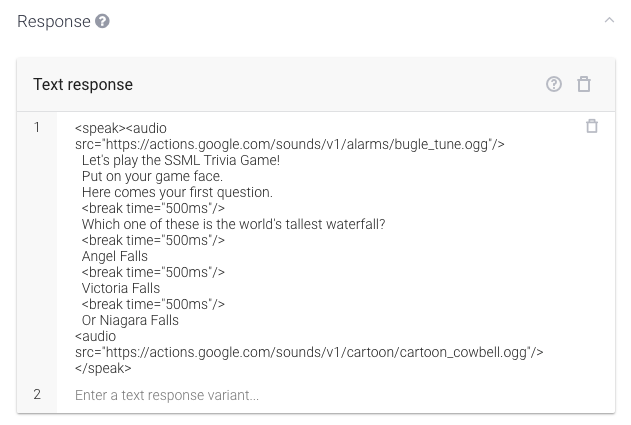The height and width of the screenshot is (425, 631).
Task: Click the 'Enter a text response variant...' field
Action: coord(167,395)
